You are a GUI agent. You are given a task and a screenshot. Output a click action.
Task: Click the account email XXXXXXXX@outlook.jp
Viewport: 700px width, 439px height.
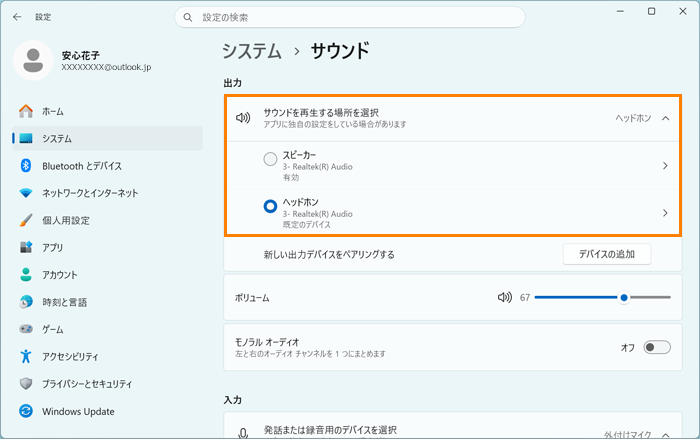coord(106,67)
